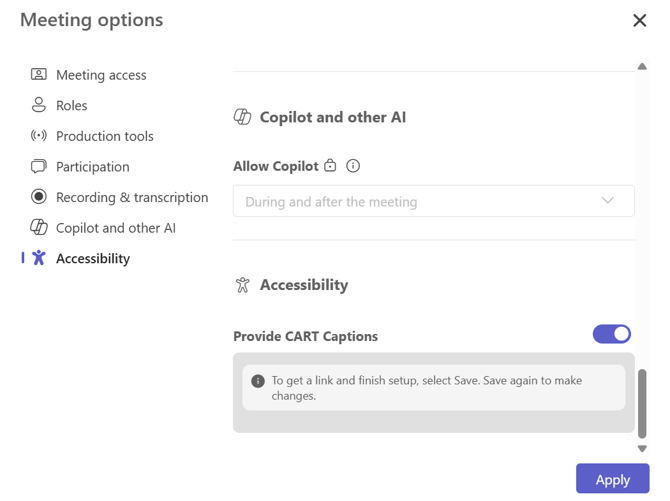This screenshot has width=670, height=501.
Task: Select Production tools in sidebar
Action: 105,136
